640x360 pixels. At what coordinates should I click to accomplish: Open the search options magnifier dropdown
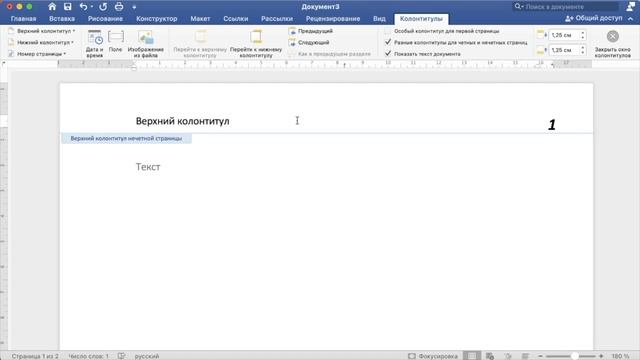point(519,7)
